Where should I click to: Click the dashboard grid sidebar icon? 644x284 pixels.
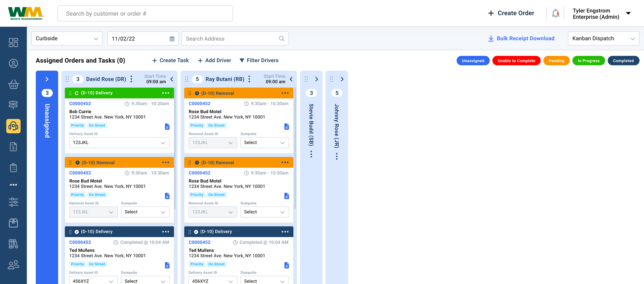pyautogui.click(x=13, y=43)
